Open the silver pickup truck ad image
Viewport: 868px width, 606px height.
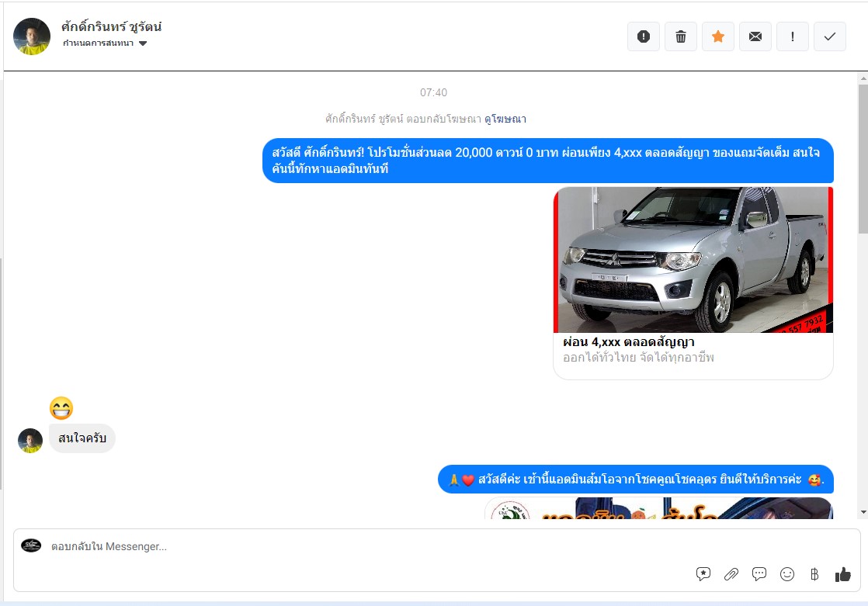tap(693, 260)
